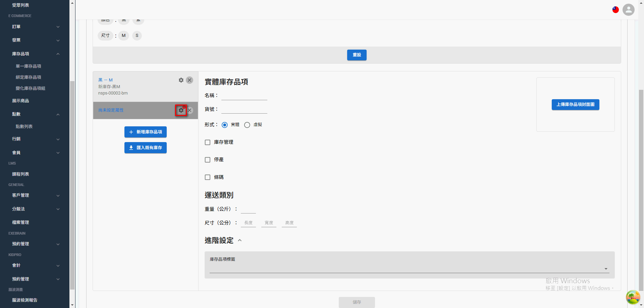
Task: Expand the 行銷 sidebar menu
Action: (x=58, y=139)
